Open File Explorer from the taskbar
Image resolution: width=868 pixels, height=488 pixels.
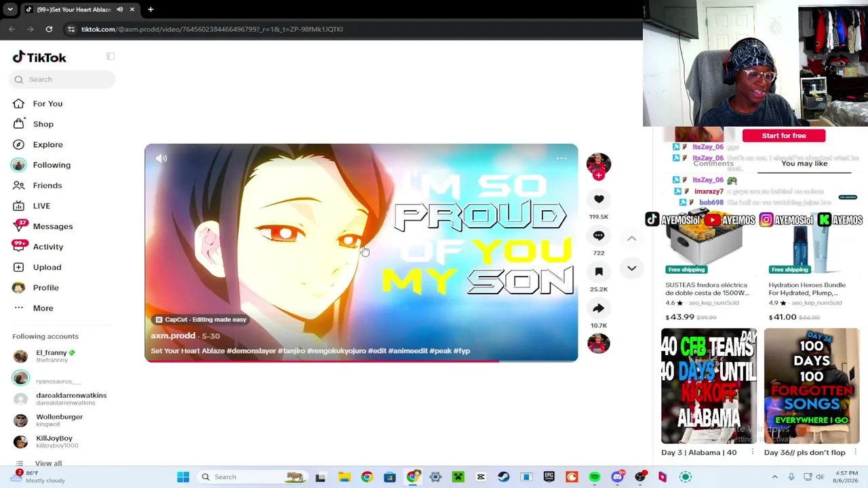(344, 477)
